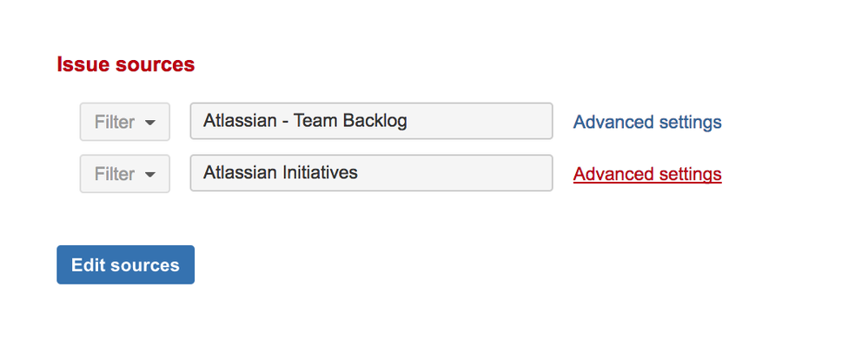Click the Atlassian - Team Backlog field
This screenshot has height=341, width=868.
372,121
